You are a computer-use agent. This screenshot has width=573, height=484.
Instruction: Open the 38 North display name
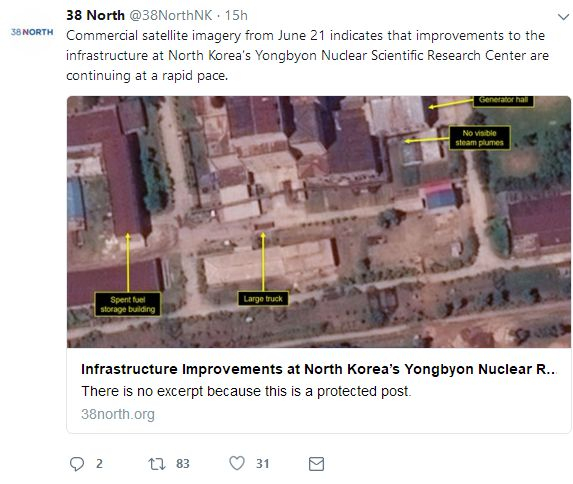(95, 15)
